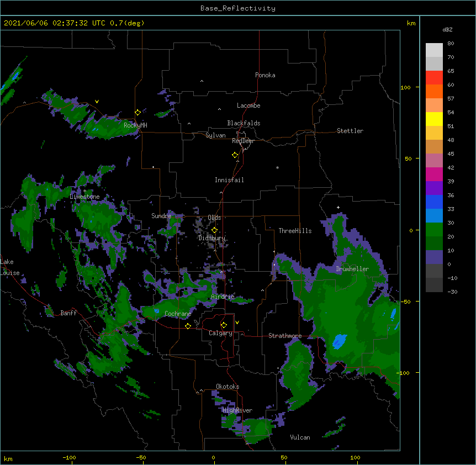Click the asterisk marker east of Innisfail
Viewport: 476px width, 465px height.
click(277, 167)
